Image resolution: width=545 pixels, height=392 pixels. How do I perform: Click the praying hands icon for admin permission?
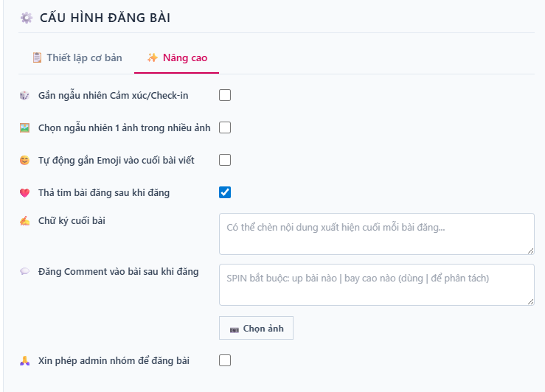25,361
